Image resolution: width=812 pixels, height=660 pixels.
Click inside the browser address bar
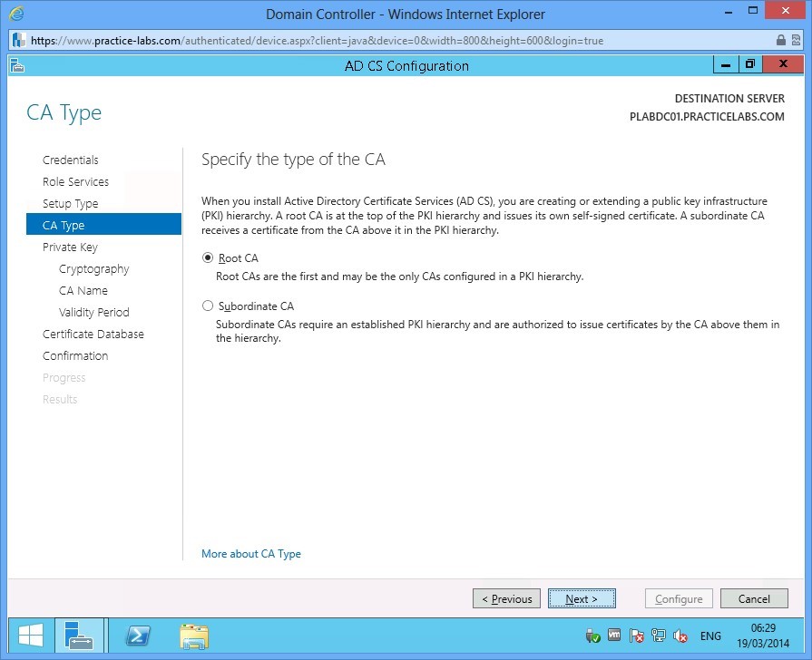tap(363, 40)
